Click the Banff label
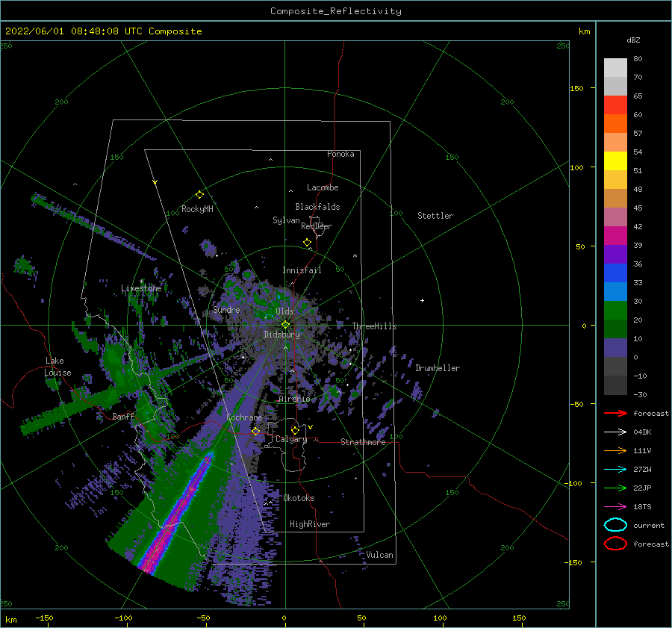The width and height of the screenshot is (672, 628). 123,416
